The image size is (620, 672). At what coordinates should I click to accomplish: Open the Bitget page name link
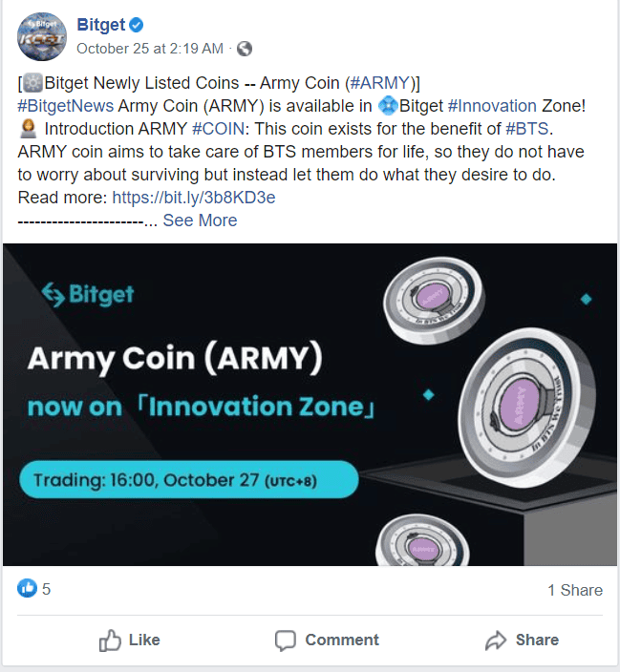coord(100,25)
